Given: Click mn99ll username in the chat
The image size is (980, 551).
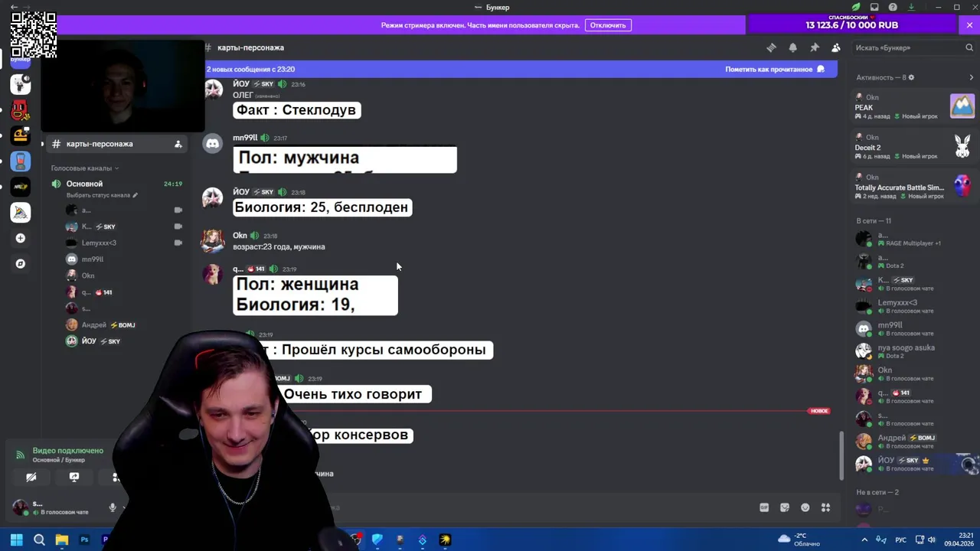Looking at the screenshot, I should pyautogui.click(x=245, y=138).
